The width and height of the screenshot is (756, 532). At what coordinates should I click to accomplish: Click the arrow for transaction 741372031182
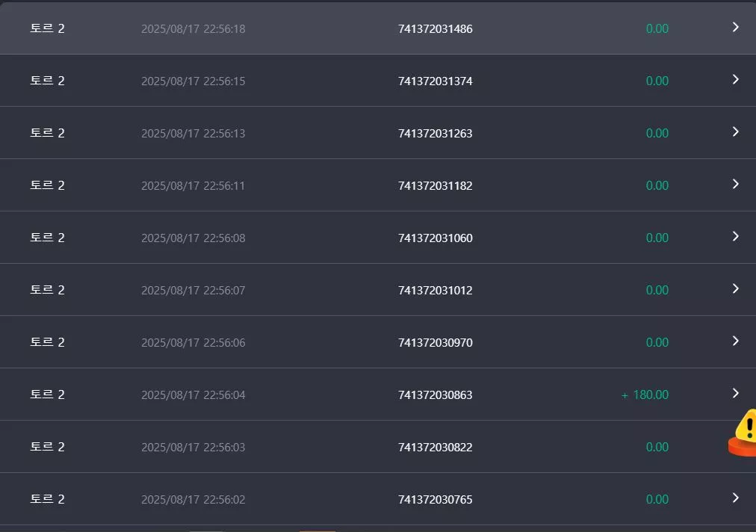(x=735, y=185)
